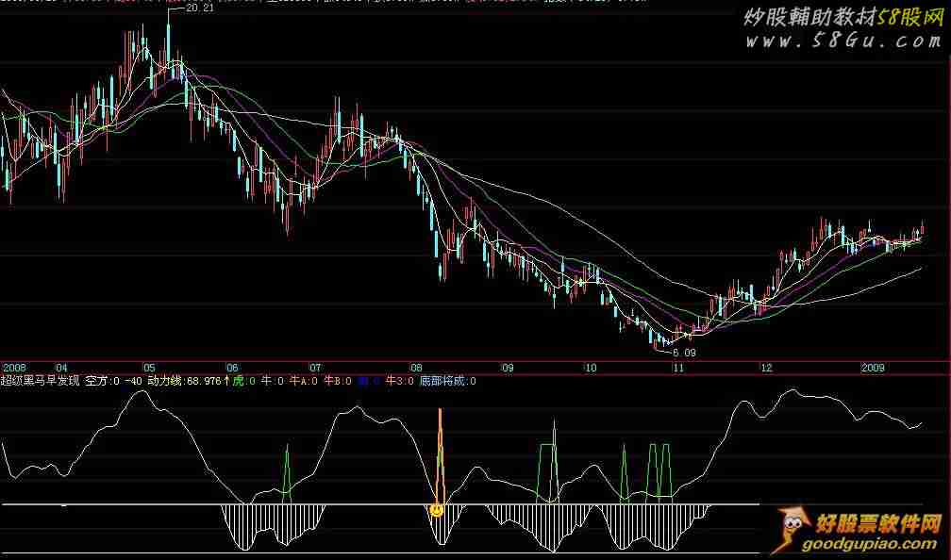This screenshot has height=560, width=951.
Task: Click the 炒股辅助教材58股网 watermark title
Action: point(842,17)
